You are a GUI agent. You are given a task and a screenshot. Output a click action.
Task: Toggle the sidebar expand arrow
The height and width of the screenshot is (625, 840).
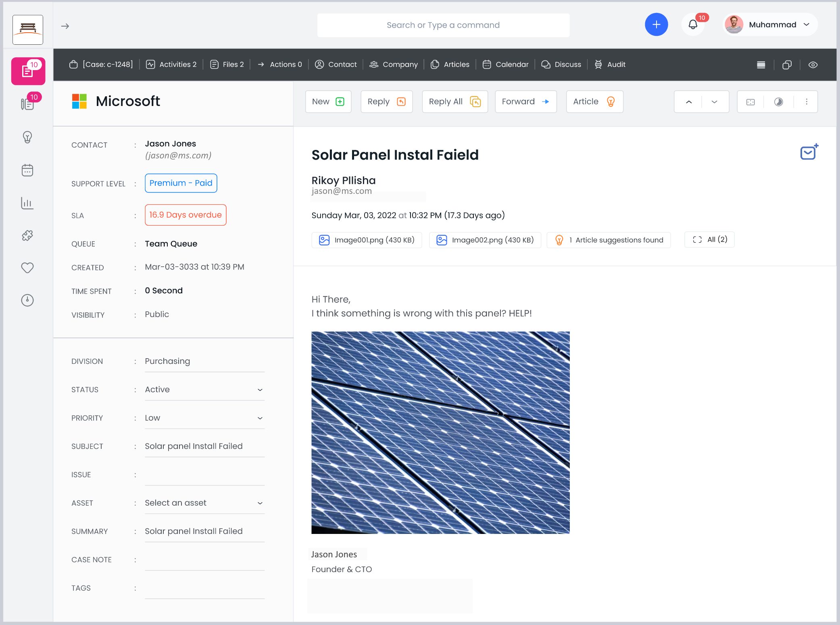65,26
